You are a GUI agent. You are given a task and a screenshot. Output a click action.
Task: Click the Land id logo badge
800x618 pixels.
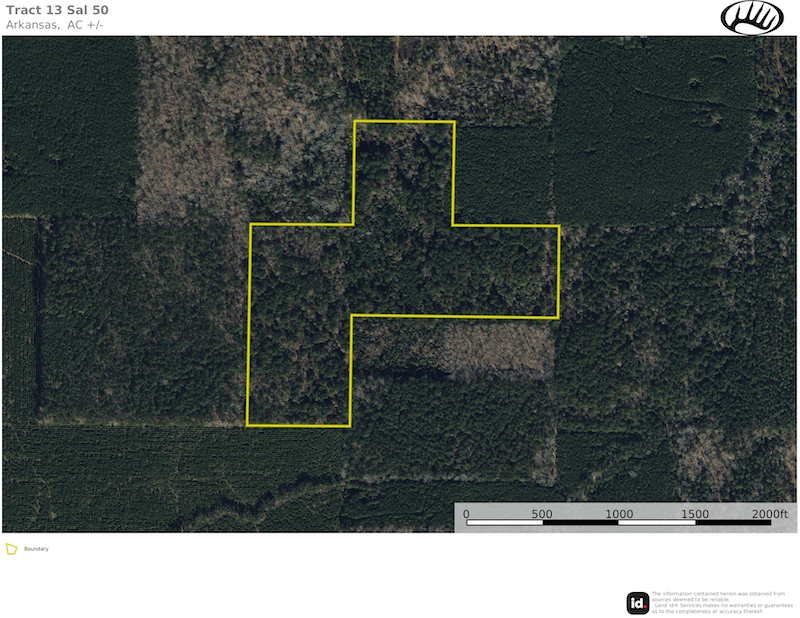(637, 603)
